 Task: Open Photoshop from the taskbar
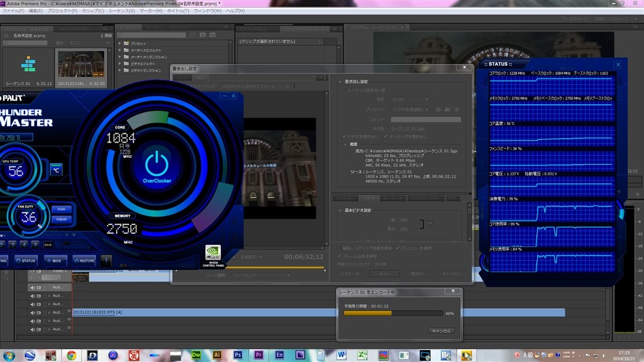[x=238, y=355]
